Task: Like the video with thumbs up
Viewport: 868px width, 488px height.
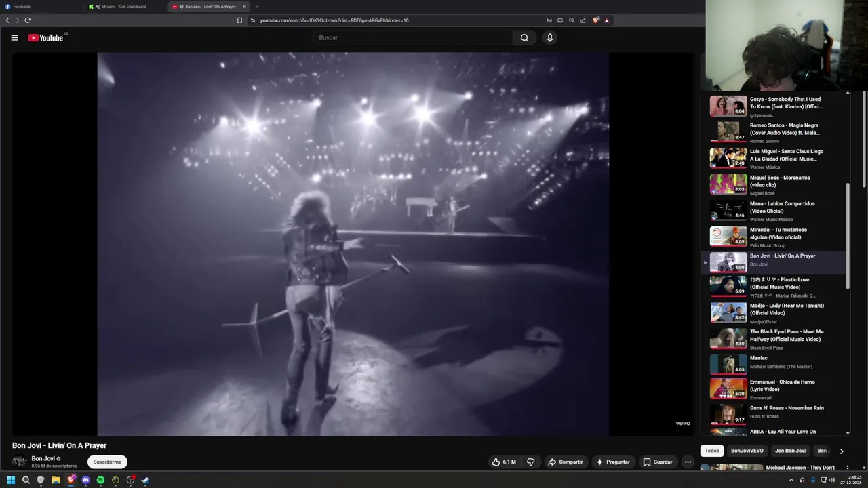Action: 504,462
